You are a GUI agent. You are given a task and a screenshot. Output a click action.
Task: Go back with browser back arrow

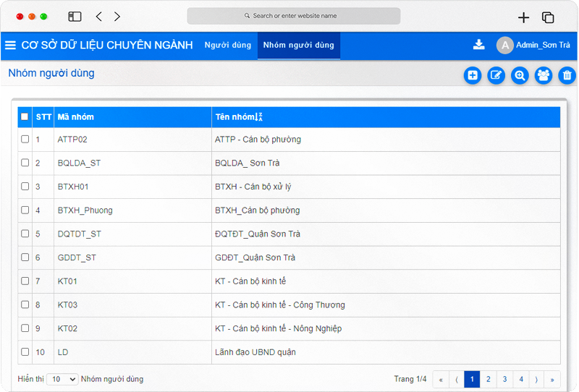click(x=98, y=16)
